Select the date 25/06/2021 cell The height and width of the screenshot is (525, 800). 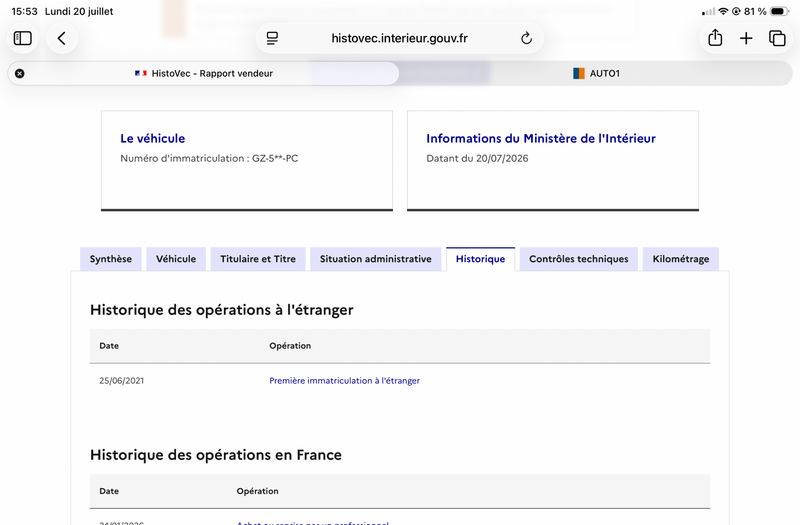121,381
